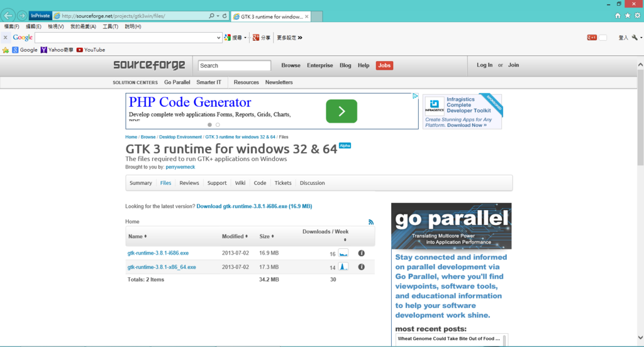Click the page refresh icon in the address bar
The image size is (644, 347).
[x=225, y=16]
